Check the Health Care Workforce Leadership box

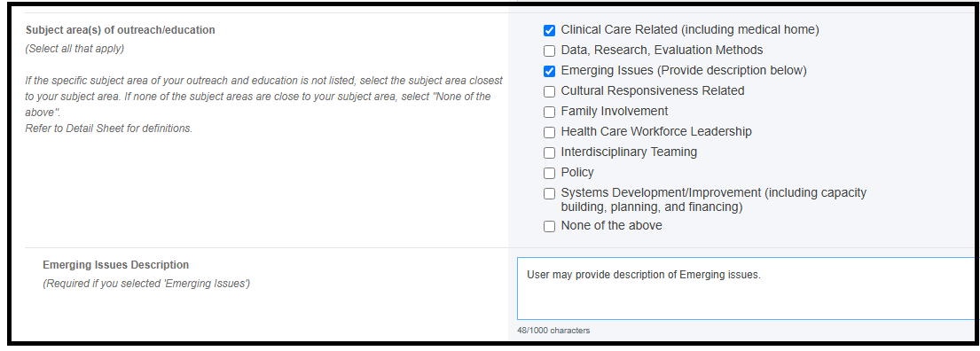coord(549,132)
